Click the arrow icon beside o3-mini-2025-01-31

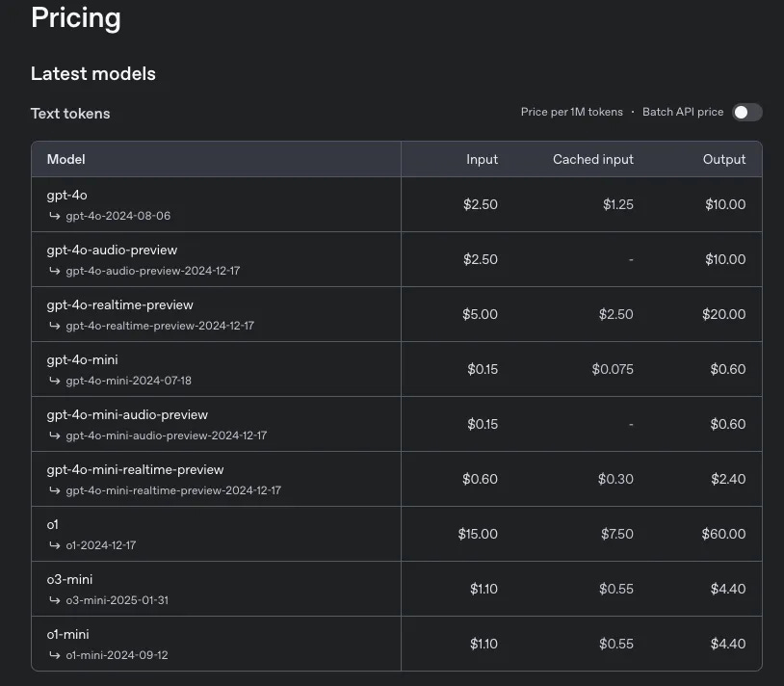(55, 600)
